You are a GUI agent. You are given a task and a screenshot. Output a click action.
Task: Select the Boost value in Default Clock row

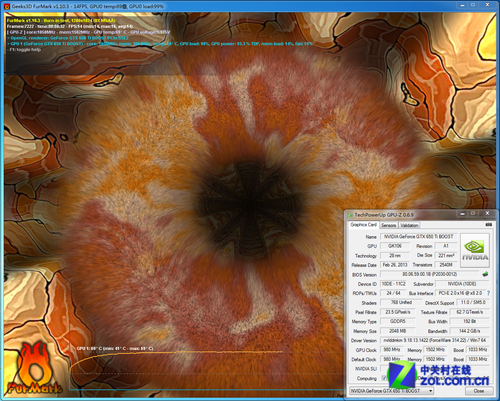coord(477,359)
